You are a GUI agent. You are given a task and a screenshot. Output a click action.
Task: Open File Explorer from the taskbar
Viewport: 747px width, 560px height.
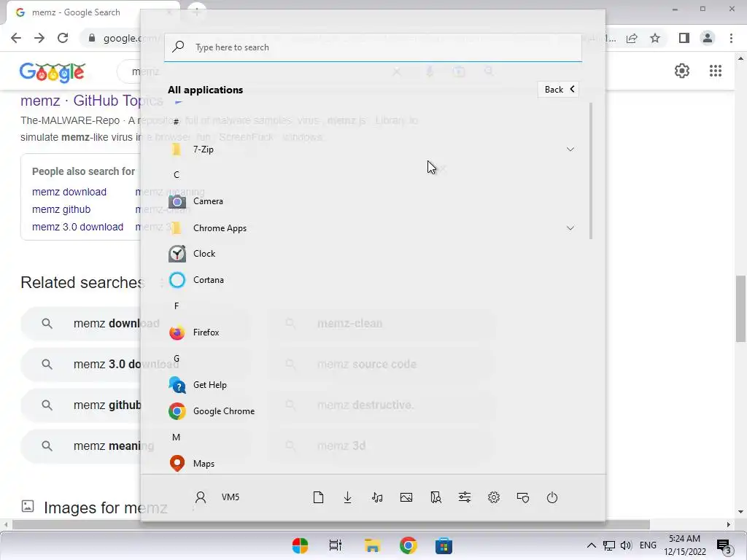372,545
